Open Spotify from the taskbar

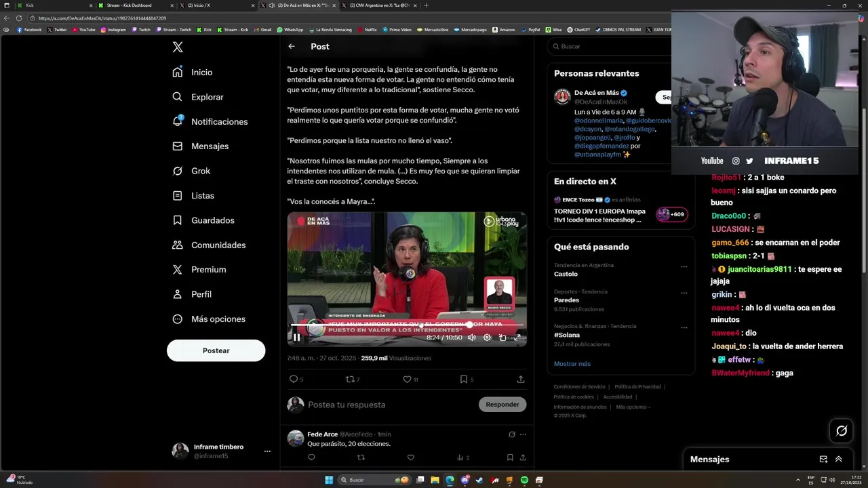click(x=524, y=480)
